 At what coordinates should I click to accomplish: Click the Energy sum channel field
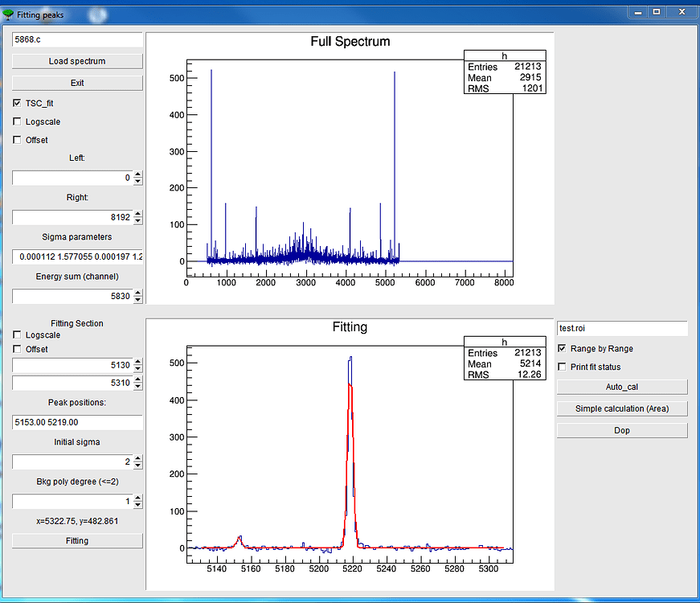(x=72, y=296)
